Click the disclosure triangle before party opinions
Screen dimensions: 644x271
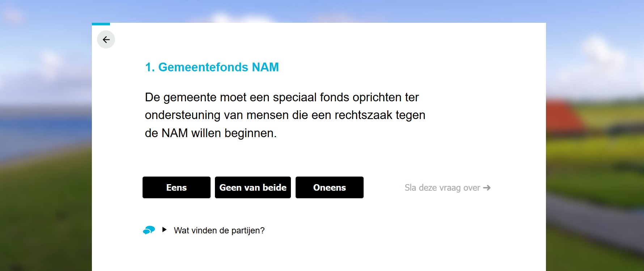click(165, 229)
